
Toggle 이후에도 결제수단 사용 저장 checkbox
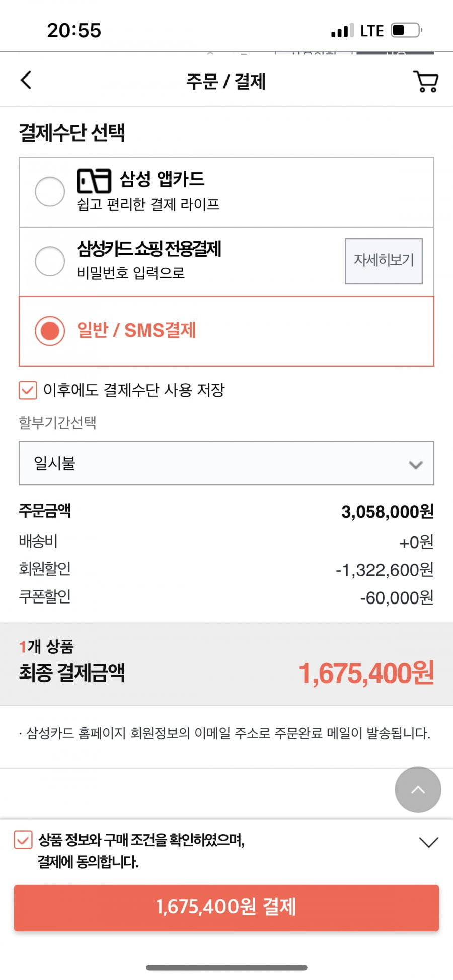tap(28, 390)
